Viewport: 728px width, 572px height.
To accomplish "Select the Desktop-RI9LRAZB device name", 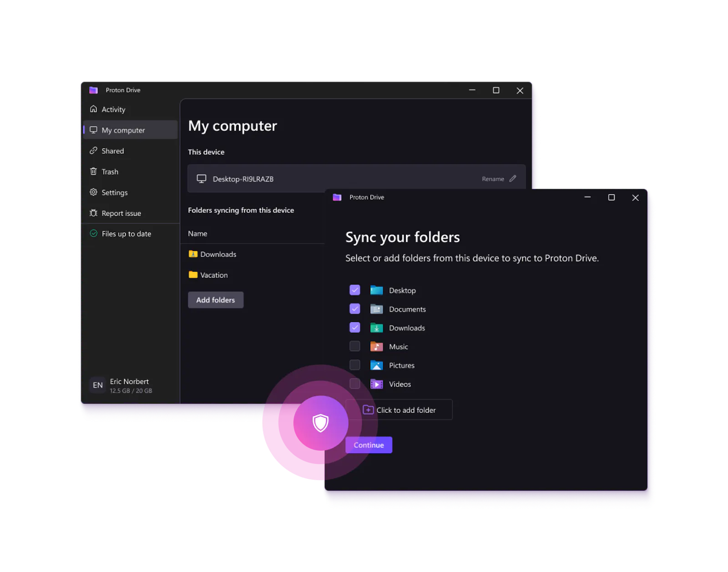I will point(243,179).
